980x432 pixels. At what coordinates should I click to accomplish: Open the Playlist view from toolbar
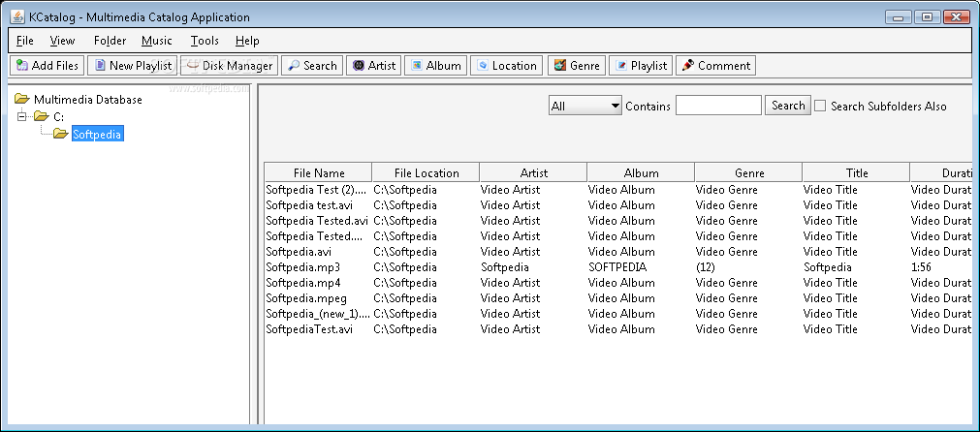click(x=641, y=66)
